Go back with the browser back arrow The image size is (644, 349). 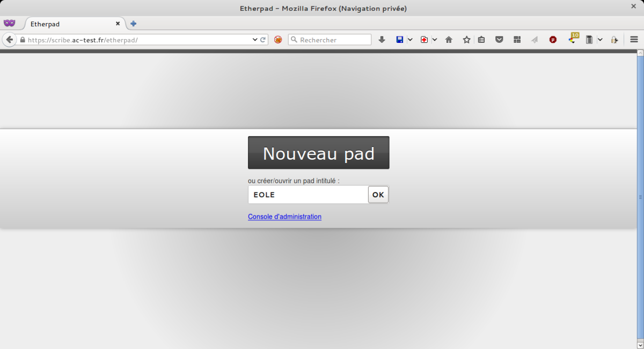[x=10, y=40]
